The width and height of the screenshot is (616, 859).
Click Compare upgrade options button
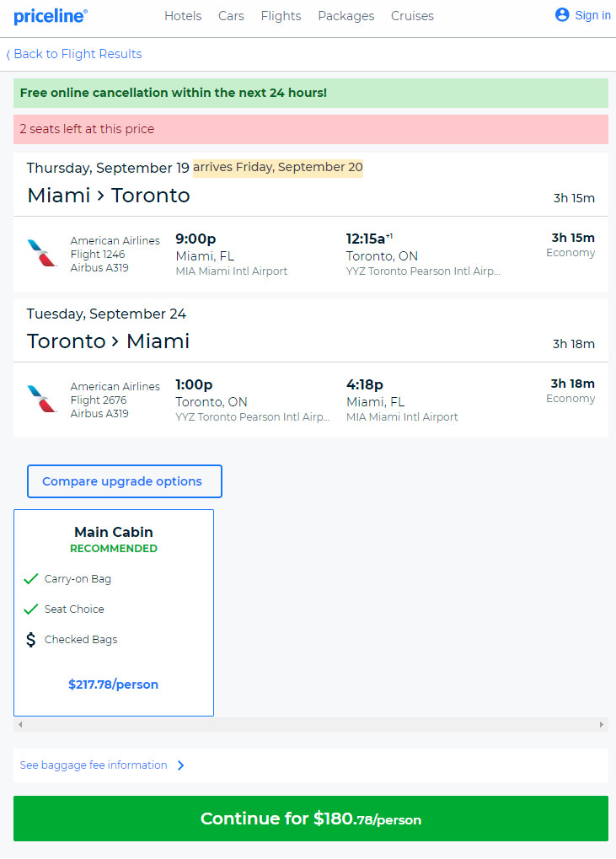coord(125,481)
